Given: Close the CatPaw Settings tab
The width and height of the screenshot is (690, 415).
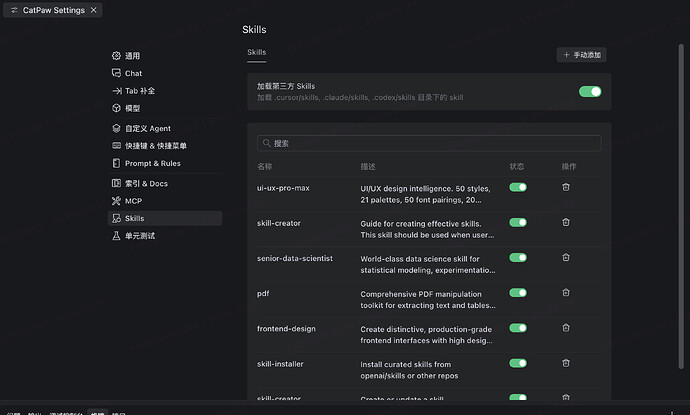Looking at the screenshot, I should 94,10.
